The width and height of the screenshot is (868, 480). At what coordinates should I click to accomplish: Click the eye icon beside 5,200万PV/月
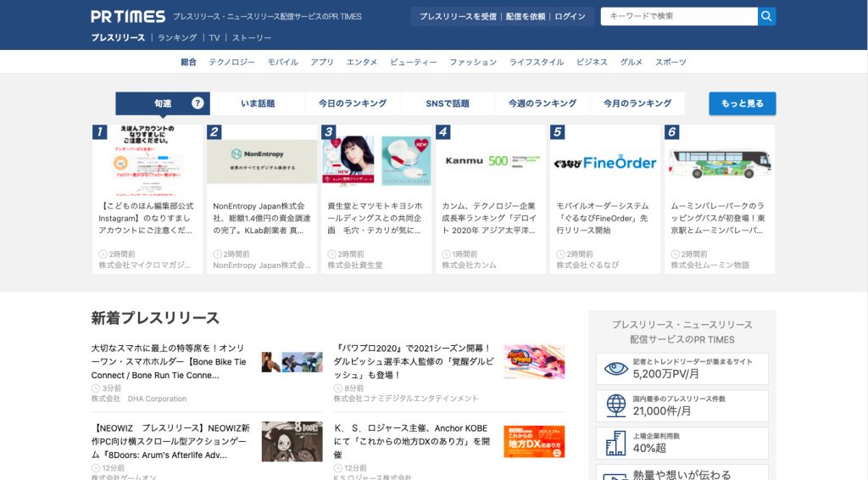click(615, 369)
